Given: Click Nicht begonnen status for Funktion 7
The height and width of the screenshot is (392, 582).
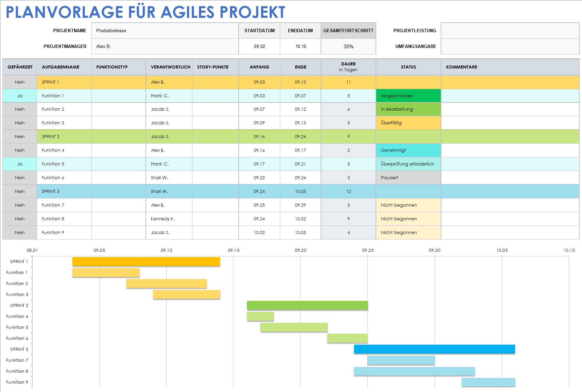Looking at the screenshot, I should (x=408, y=205).
